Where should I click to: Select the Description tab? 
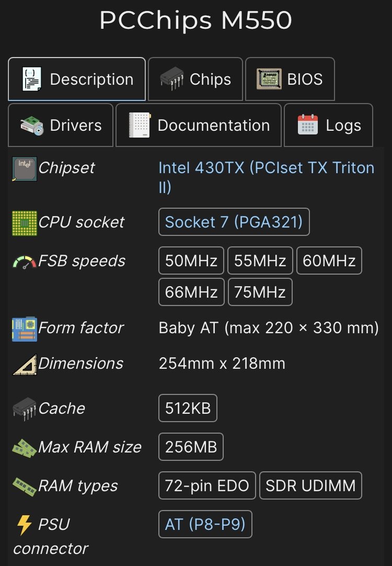coord(77,80)
